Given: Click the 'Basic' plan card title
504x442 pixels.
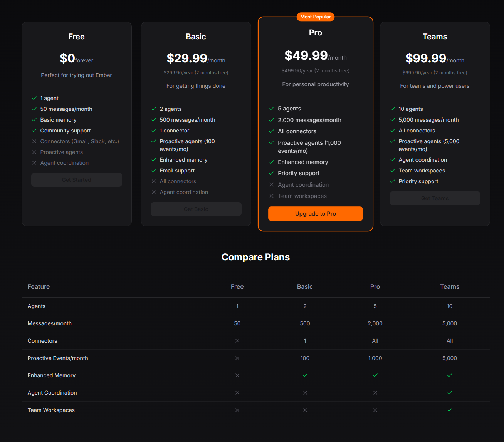Looking at the screenshot, I should coord(196,37).
